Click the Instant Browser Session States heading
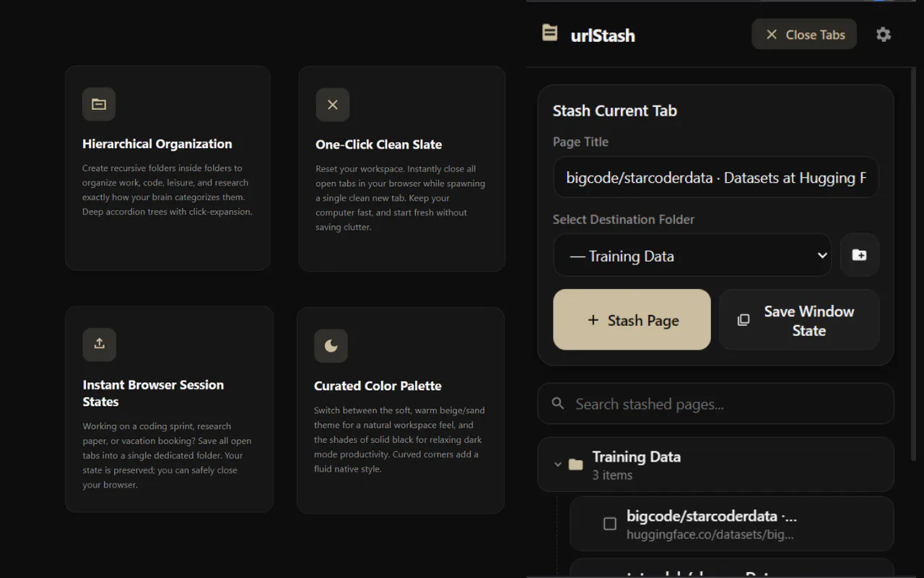Screen dimensions: 924x578 pos(153,393)
